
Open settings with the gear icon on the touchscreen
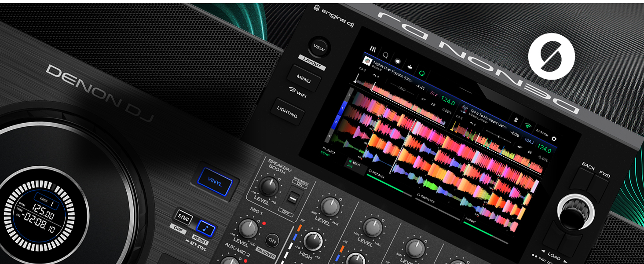click(553, 138)
